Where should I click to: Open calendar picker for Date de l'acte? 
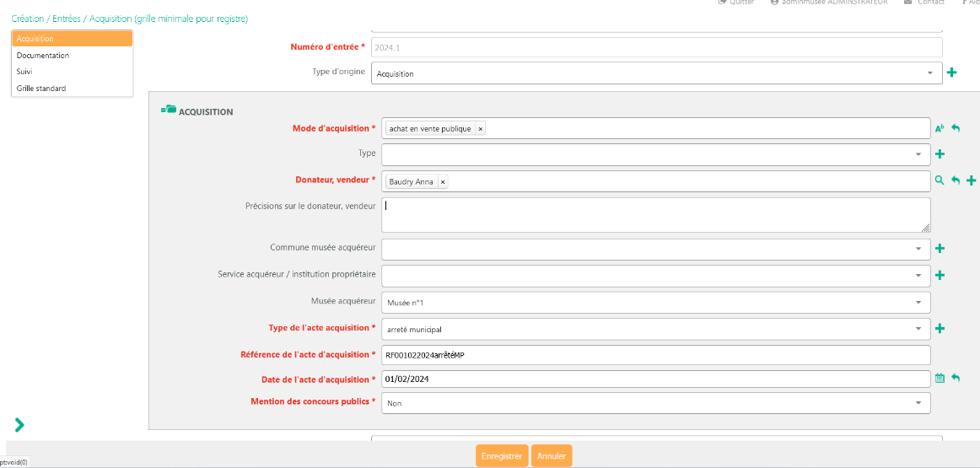click(940, 379)
